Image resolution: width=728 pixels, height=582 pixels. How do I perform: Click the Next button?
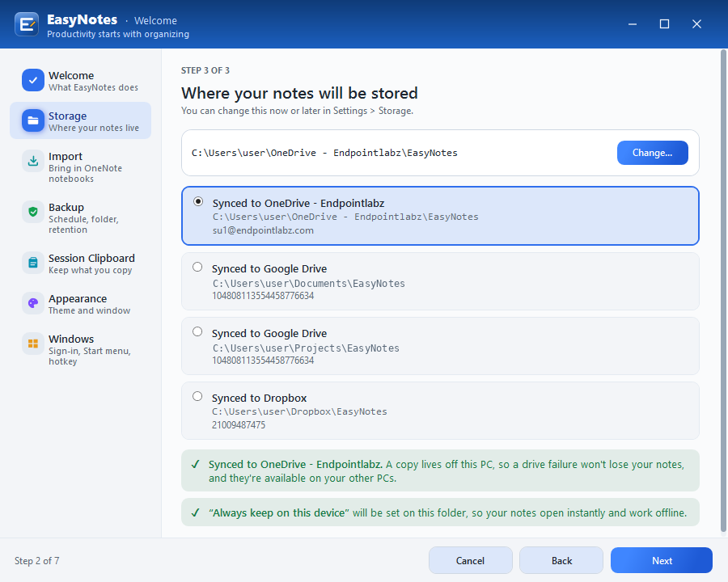(x=662, y=561)
